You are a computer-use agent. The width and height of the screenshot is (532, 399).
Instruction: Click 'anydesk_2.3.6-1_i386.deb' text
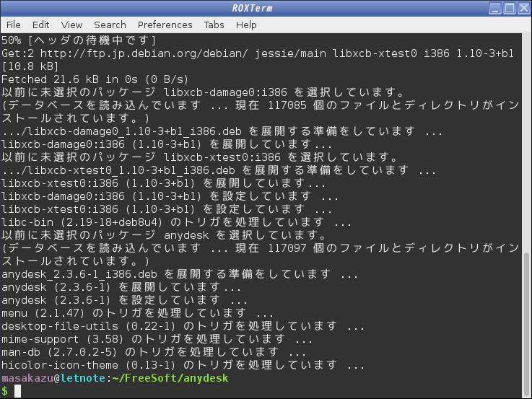click(79, 274)
